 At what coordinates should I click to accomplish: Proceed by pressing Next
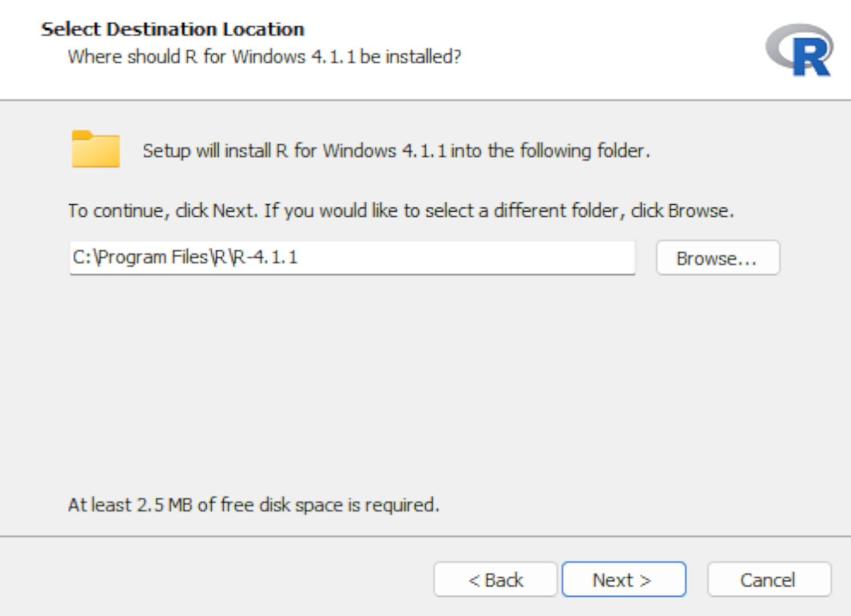coord(623,579)
